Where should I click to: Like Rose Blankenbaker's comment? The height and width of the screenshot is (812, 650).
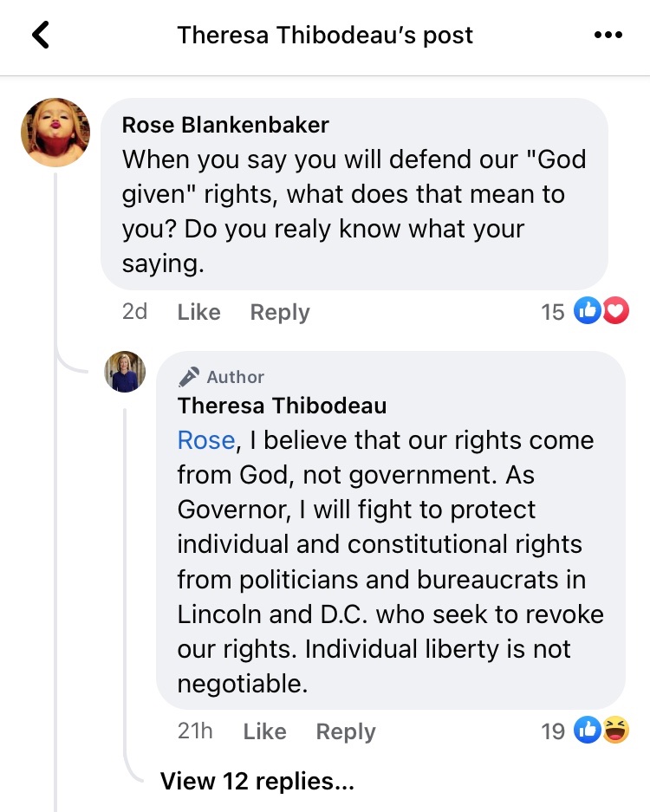pos(198,312)
